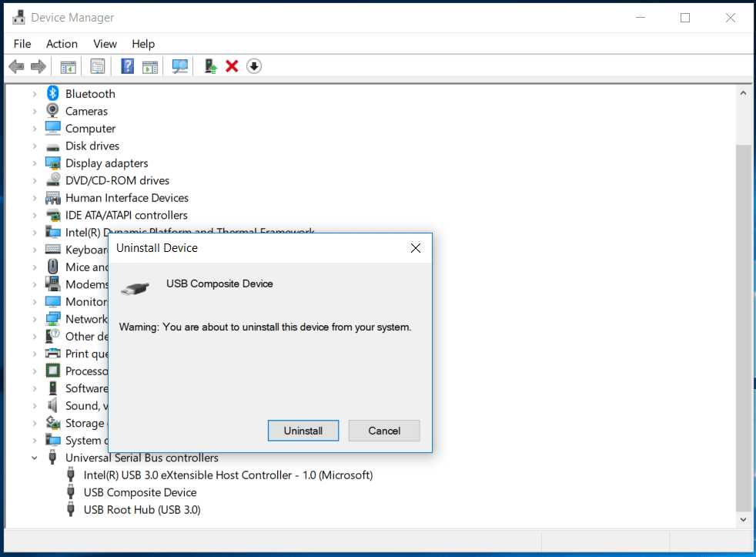
Task: Open the Help menu
Action: tap(143, 44)
